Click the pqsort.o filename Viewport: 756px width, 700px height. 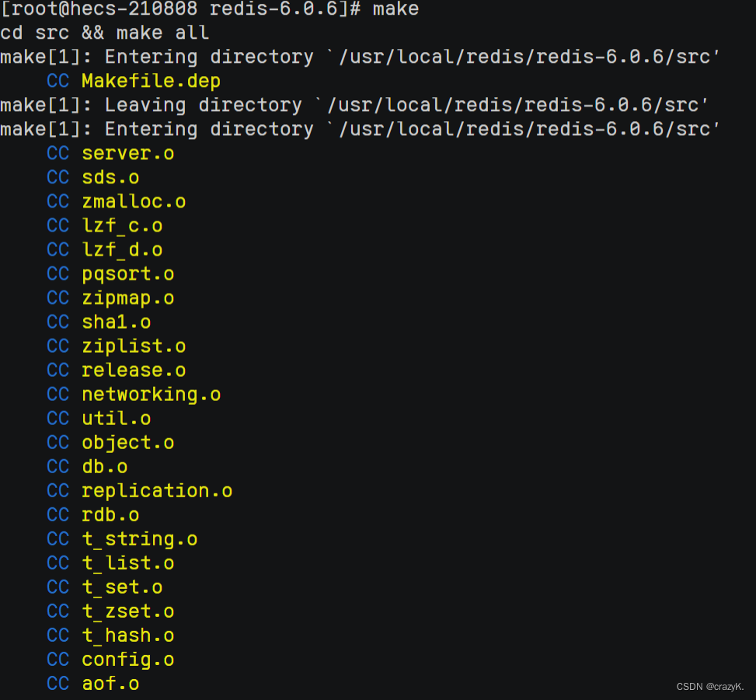point(127,273)
